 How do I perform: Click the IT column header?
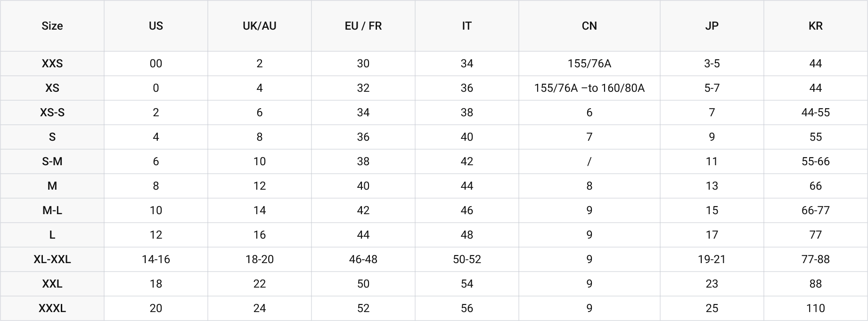[467, 26]
